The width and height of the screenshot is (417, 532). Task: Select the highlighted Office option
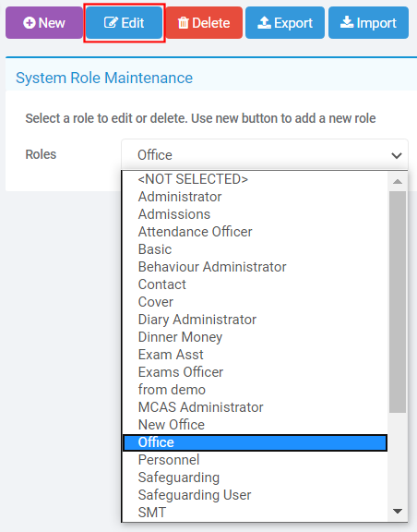(255, 442)
